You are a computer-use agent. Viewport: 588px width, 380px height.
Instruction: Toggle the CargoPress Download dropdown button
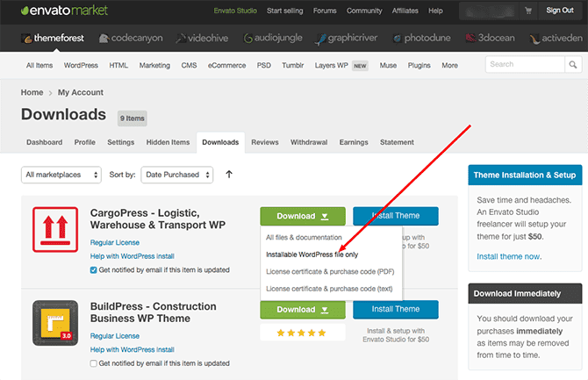coord(303,216)
